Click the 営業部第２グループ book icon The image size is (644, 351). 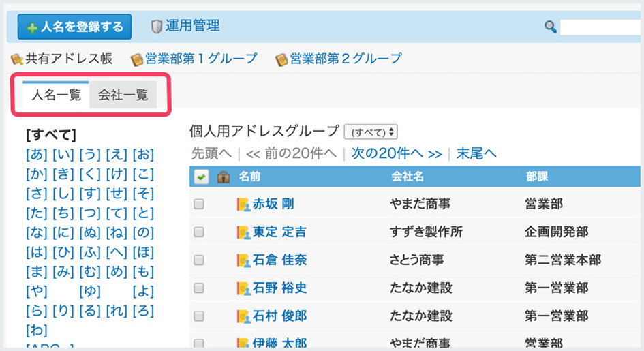click(x=281, y=59)
